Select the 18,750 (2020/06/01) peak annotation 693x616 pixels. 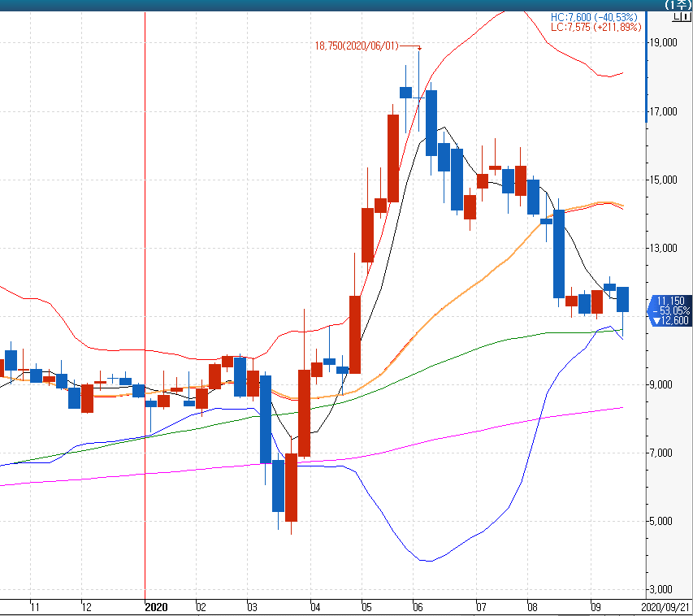click(357, 46)
